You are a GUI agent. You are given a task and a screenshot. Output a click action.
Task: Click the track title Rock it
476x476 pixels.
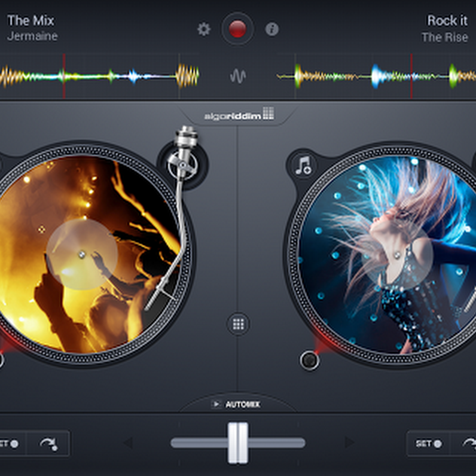coord(447,20)
